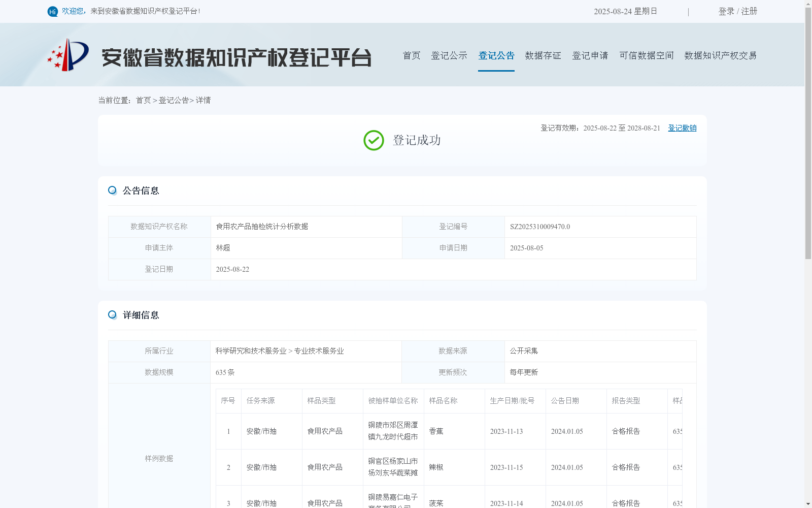The image size is (812, 508).
Task: Click the platform title 安徽省数据知识产权登记平台
Action: (236, 57)
